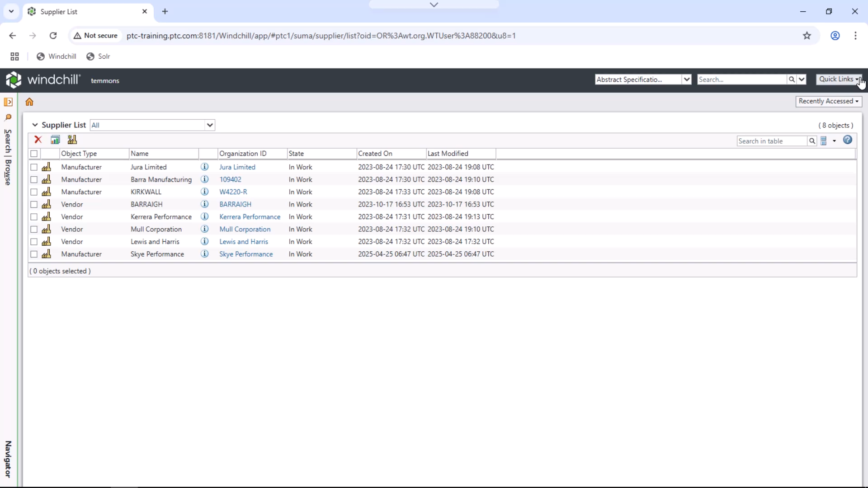
Task: Open the Solr bookmark link
Action: [x=98, y=56]
